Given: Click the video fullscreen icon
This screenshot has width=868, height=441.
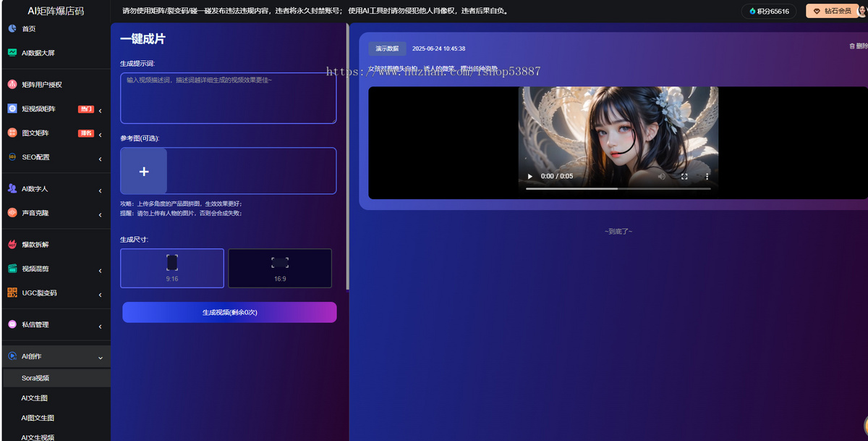Looking at the screenshot, I should pyautogui.click(x=684, y=176).
